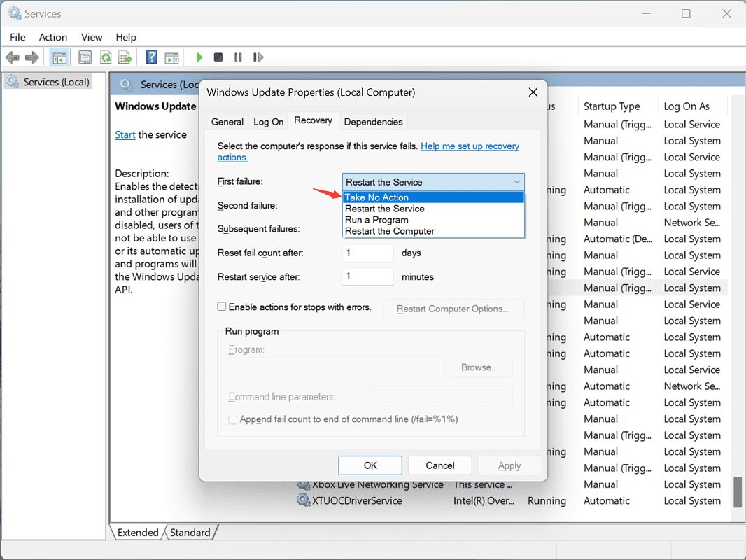This screenshot has height=560, width=746.
Task: Switch to the Log On tab
Action: [x=268, y=122]
